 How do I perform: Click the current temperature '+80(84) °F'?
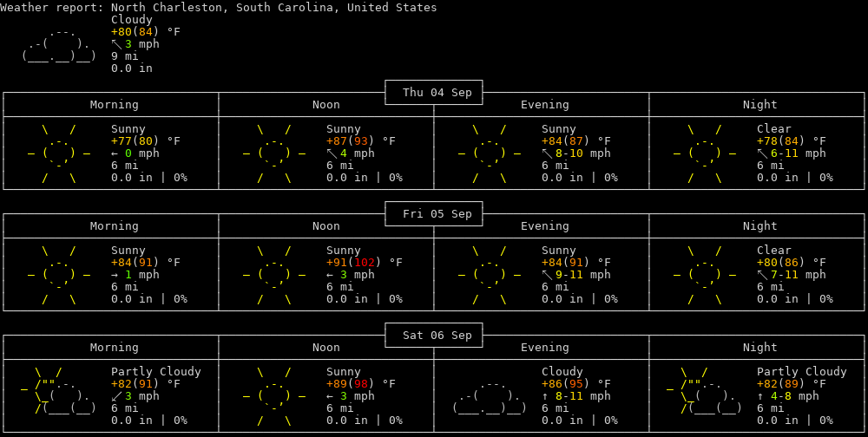[146, 31]
